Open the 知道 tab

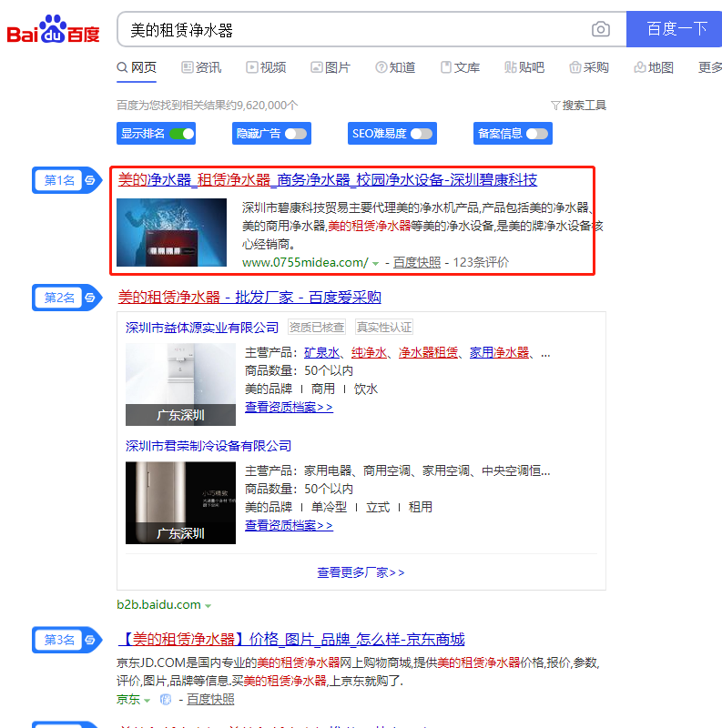coord(395,67)
